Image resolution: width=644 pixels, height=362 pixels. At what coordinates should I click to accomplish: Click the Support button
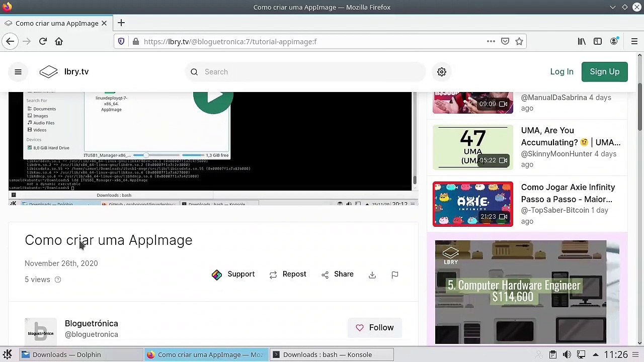233,275
